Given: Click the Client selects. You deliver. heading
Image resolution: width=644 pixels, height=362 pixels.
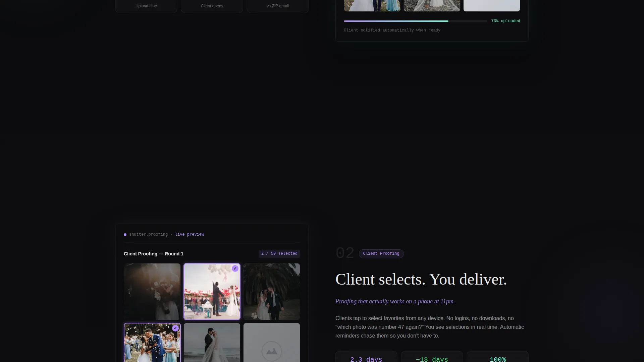Looking at the screenshot, I should click(421, 279).
